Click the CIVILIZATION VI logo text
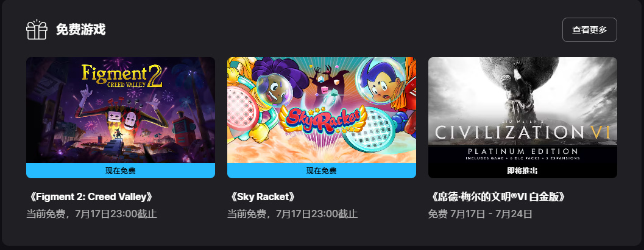This screenshot has width=644, height=250. [x=522, y=133]
